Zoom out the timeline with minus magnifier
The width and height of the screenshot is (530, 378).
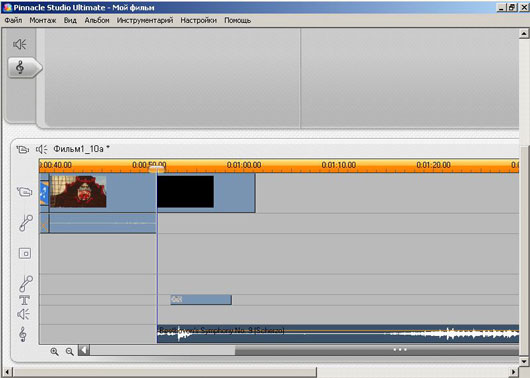(70, 351)
